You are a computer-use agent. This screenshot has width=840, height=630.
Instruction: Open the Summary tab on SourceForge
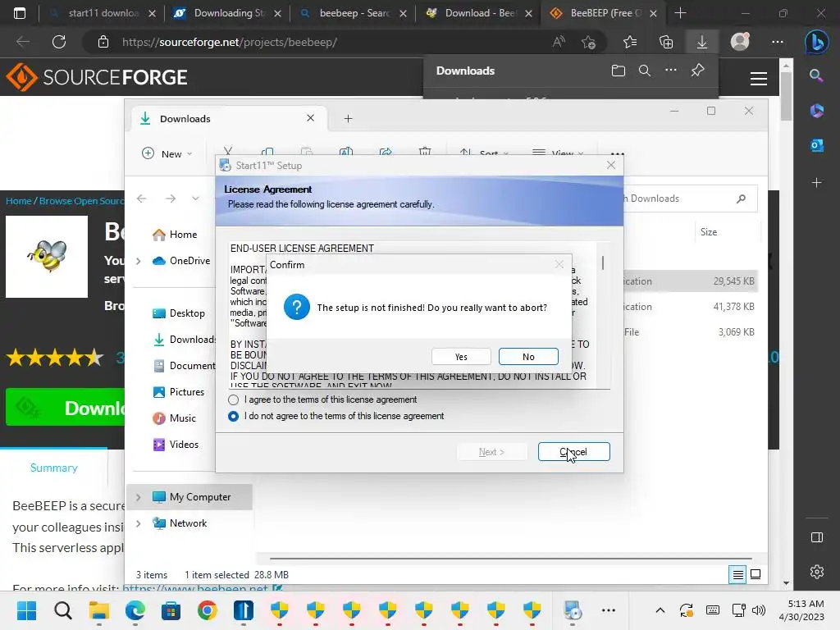53,468
